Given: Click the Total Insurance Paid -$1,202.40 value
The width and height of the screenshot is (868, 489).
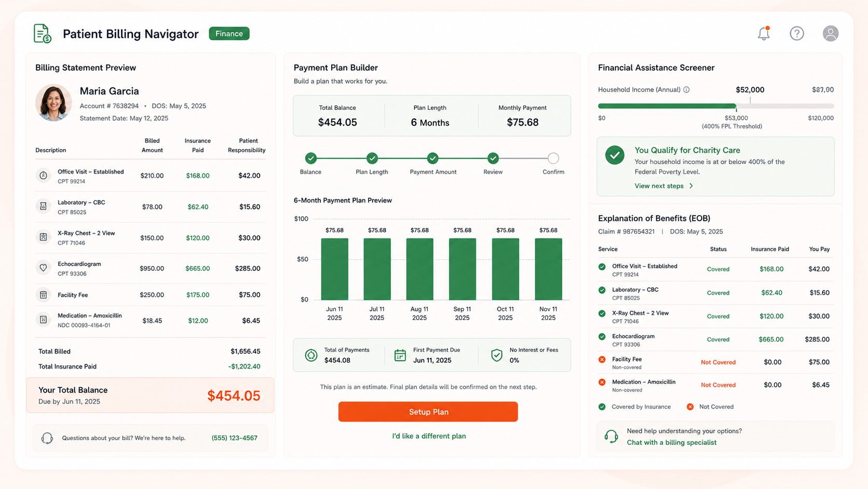Looking at the screenshot, I should 244,366.
